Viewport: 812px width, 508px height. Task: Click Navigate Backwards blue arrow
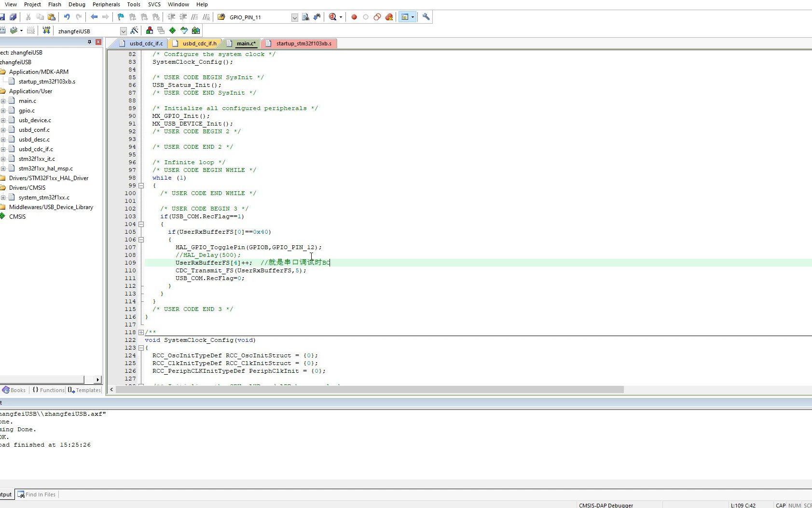pyautogui.click(x=94, y=17)
